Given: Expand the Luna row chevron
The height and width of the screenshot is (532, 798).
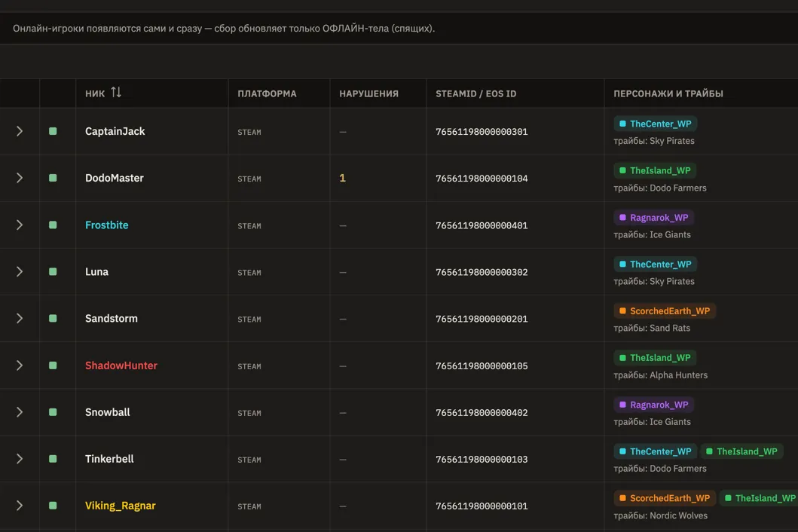Looking at the screenshot, I should click(20, 272).
